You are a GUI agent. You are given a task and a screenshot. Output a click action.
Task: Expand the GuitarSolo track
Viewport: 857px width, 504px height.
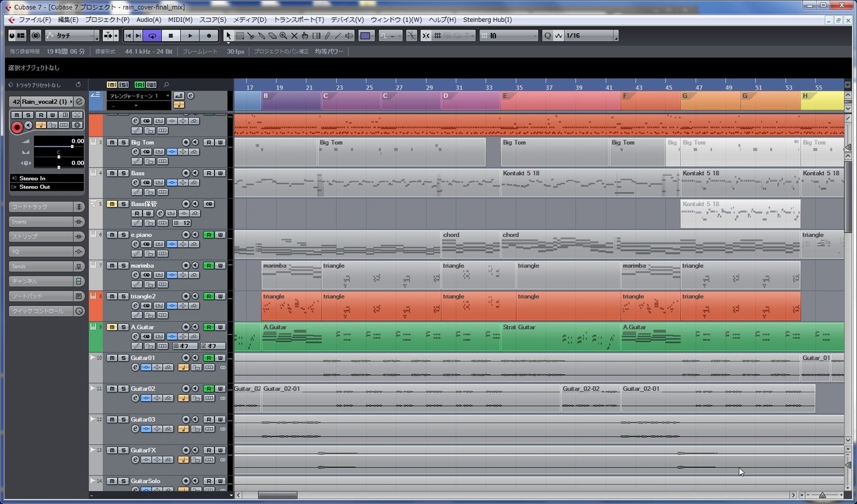coord(93,481)
